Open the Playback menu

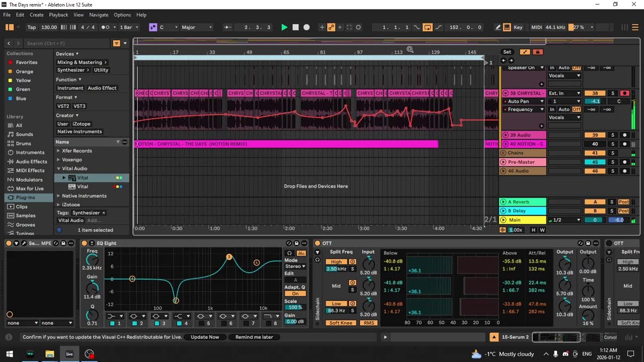[x=58, y=15]
